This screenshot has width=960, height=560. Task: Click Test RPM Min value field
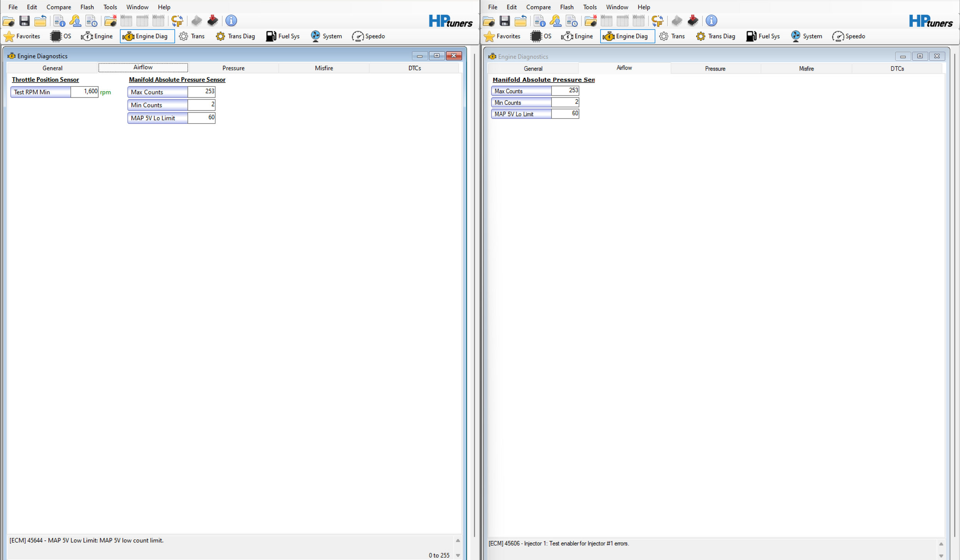pos(84,92)
